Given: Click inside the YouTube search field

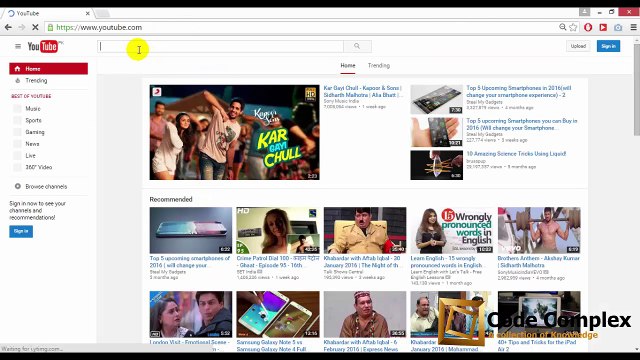Looking at the screenshot, I should (220, 46).
